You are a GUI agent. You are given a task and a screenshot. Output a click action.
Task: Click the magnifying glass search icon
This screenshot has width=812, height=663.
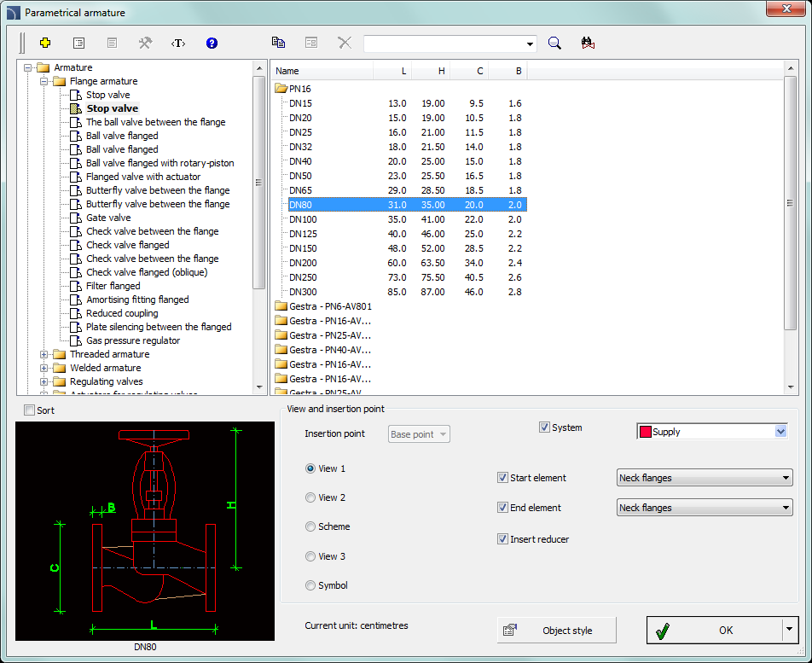click(x=554, y=43)
